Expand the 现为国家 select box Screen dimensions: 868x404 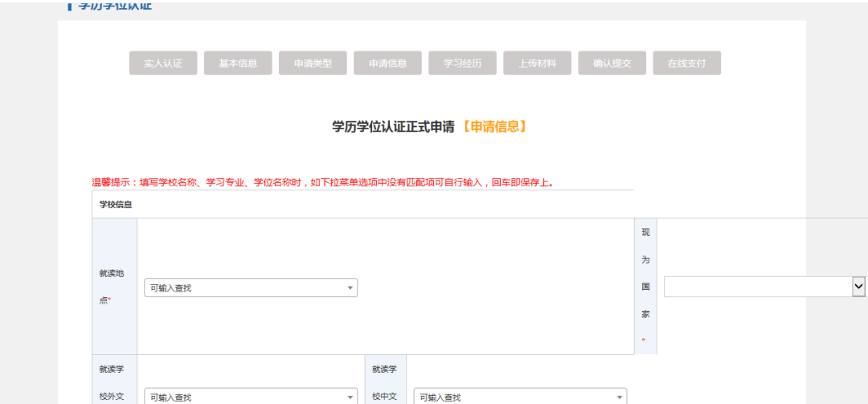[x=764, y=287]
